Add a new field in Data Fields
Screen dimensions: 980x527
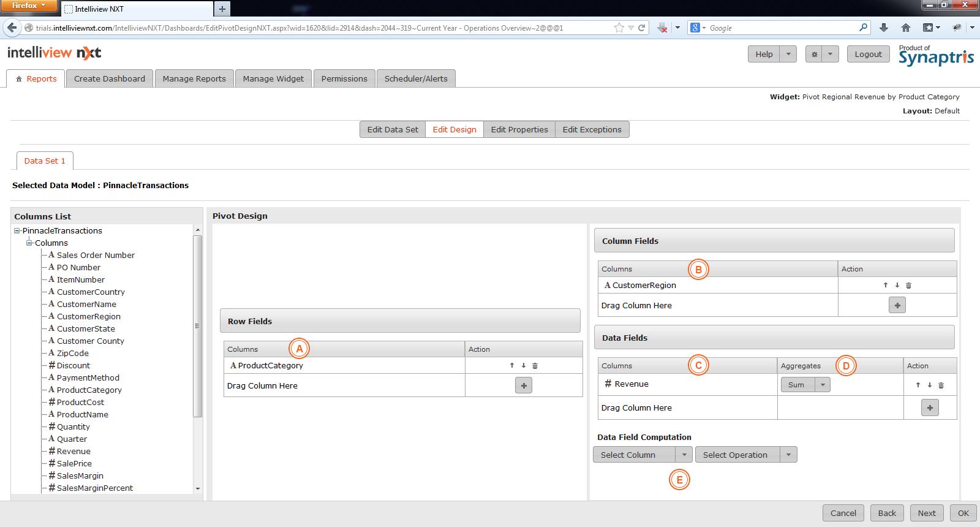(x=929, y=408)
